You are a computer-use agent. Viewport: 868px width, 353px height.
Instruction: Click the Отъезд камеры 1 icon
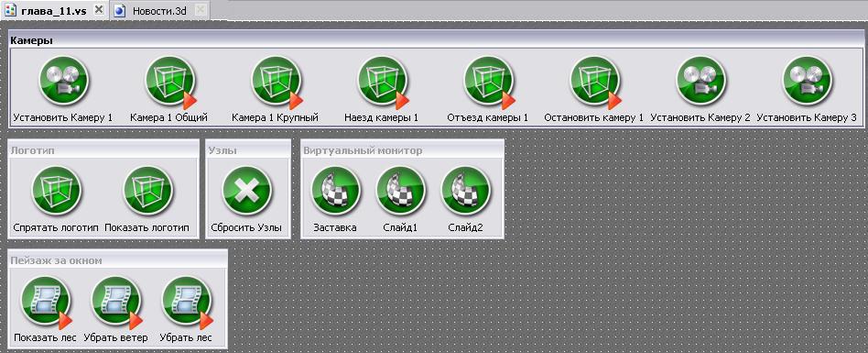[x=488, y=81]
